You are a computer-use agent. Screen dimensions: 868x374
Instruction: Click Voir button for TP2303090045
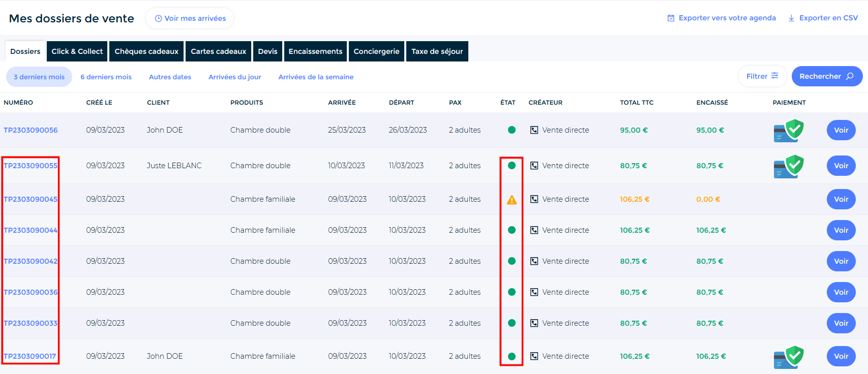click(x=841, y=199)
